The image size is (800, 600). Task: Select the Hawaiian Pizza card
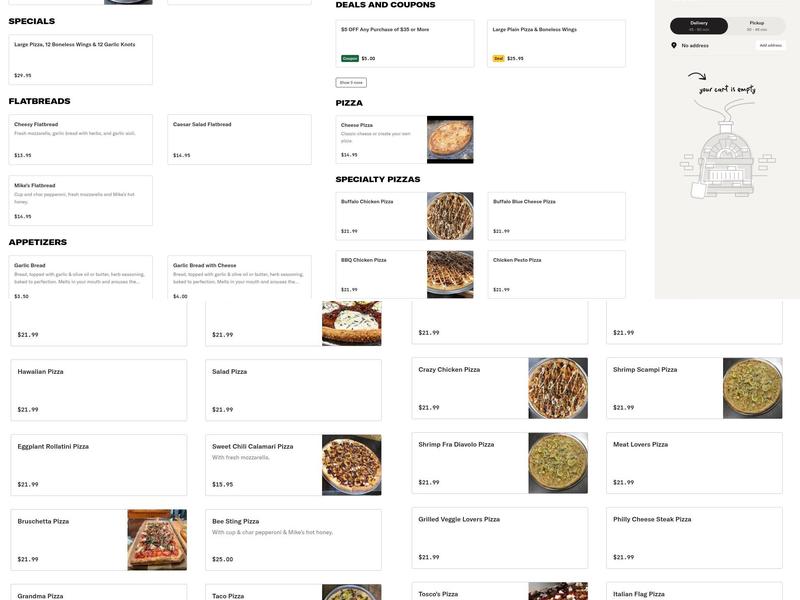(x=98, y=390)
